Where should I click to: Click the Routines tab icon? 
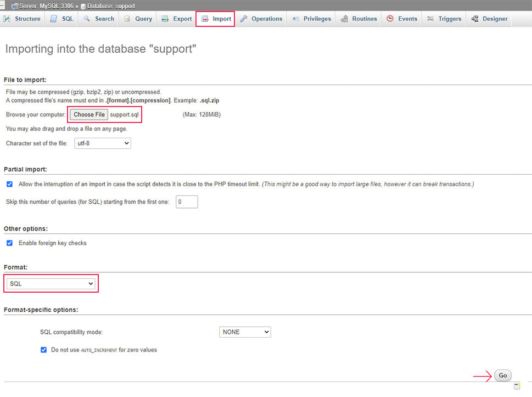(x=344, y=19)
